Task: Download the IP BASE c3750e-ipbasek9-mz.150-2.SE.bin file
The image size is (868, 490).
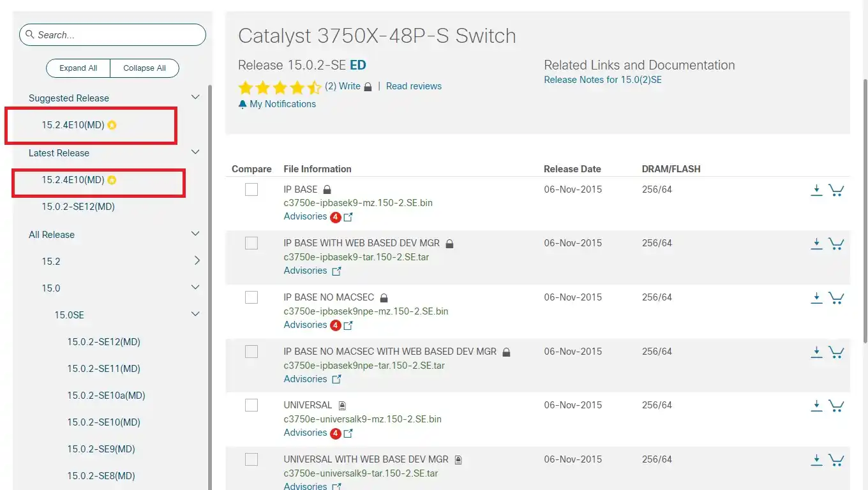Action: coord(816,190)
